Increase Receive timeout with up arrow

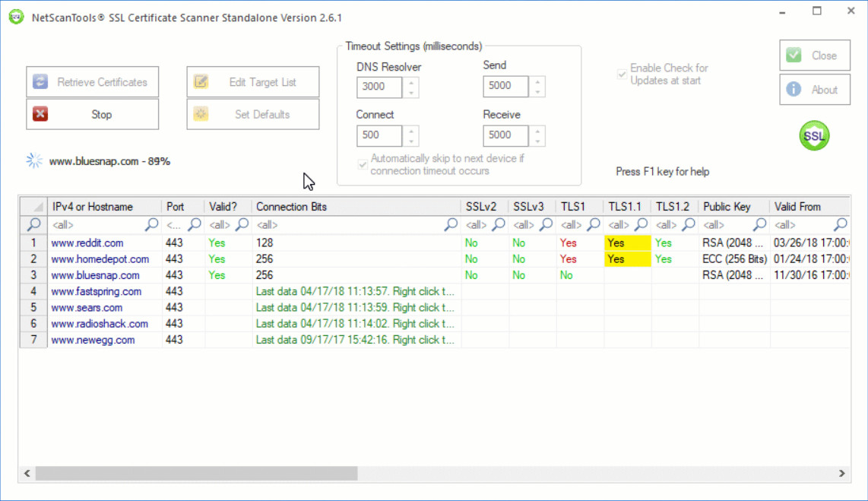(537, 130)
